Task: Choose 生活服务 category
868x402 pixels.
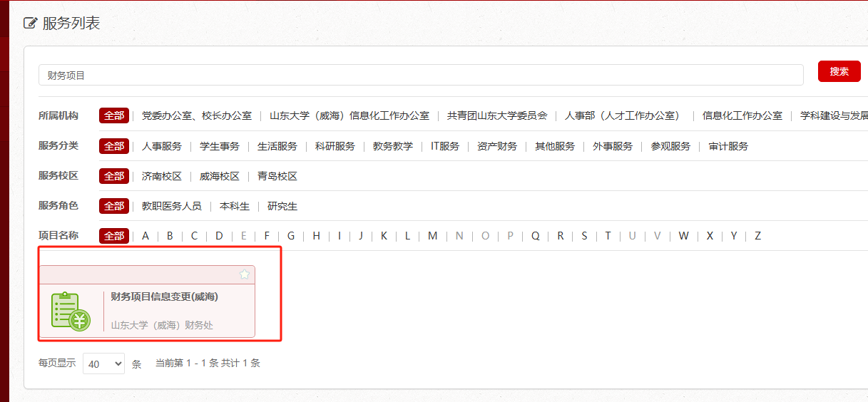Action: pos(277,146)
